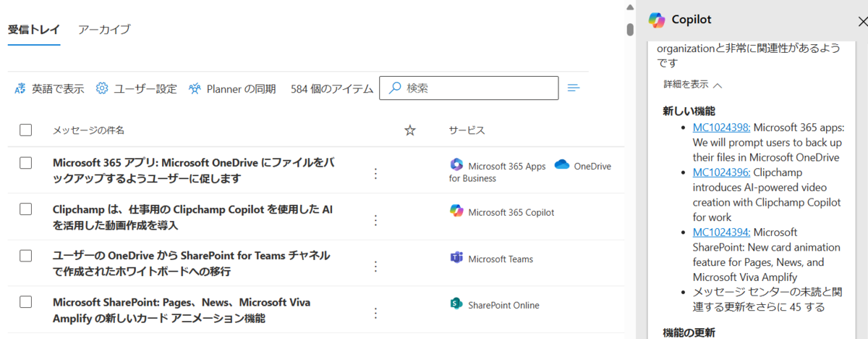Viewport: 868px width, 339px height.
Task: Select the checkbox for the Microsoft SharePoint message
Action: pos(26,302)
